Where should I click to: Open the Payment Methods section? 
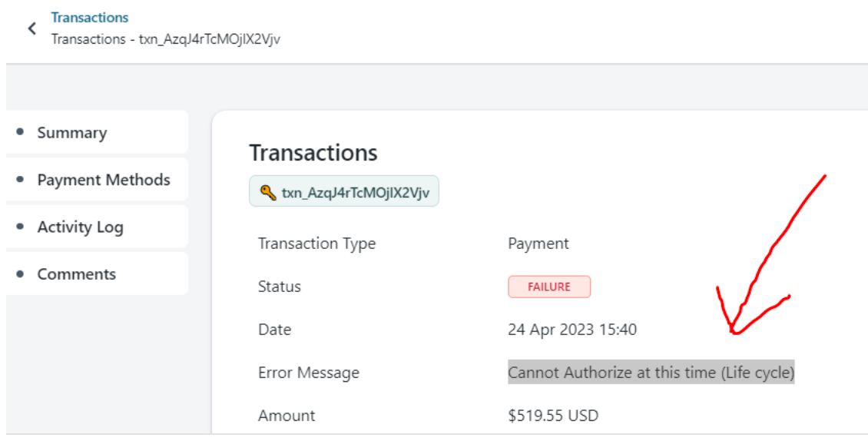pos(104,180)
